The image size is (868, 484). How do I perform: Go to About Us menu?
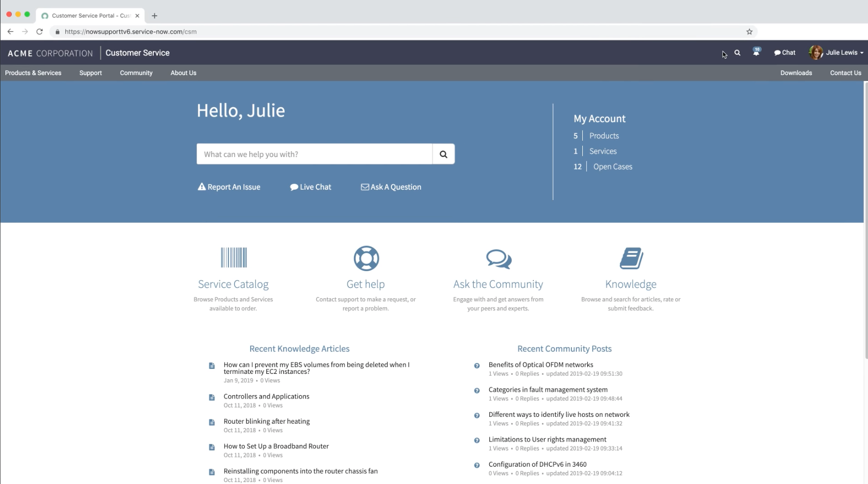coord(183,73)
